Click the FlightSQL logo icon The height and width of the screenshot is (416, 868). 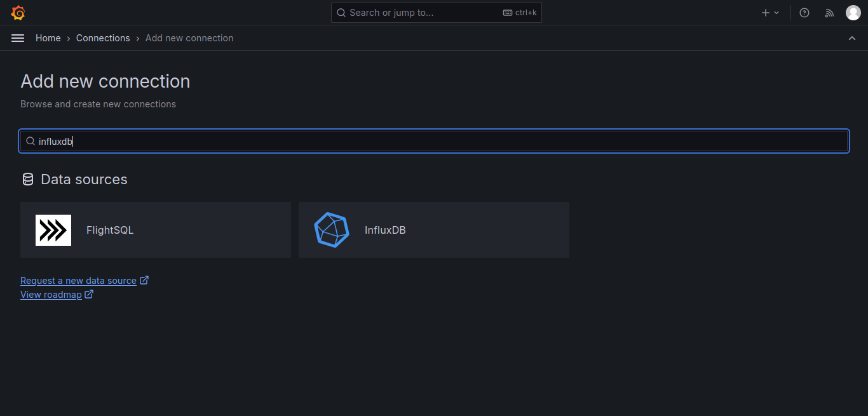click(x=53, y=230)
